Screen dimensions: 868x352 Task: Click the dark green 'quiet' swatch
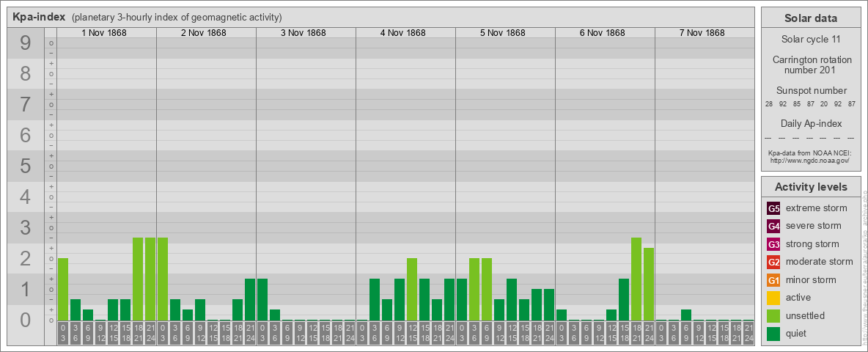[773, 334]
